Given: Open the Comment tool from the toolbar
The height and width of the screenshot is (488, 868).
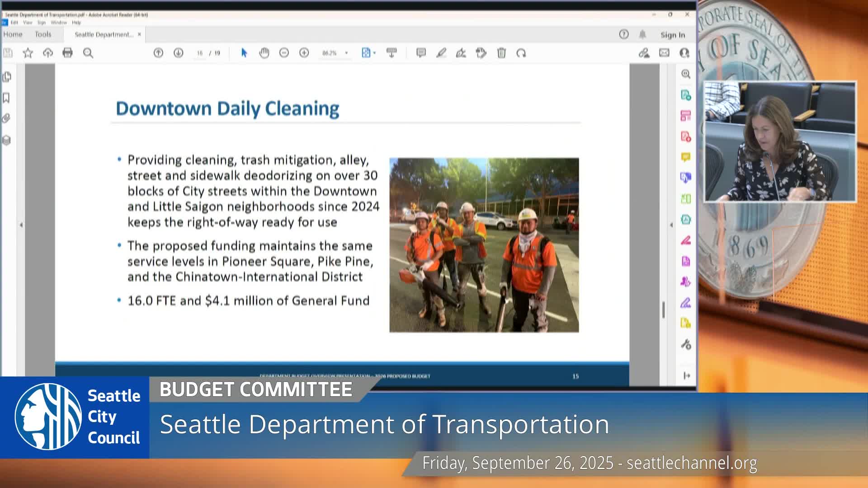Looking at the screenshot, I should pyautogui.click(x=420, y=53).
